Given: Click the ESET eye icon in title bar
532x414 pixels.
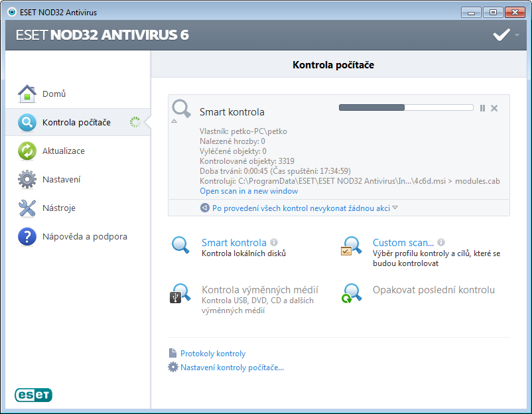Looking at the screenshot, I should pyautogui.click(x=12, y=12).
